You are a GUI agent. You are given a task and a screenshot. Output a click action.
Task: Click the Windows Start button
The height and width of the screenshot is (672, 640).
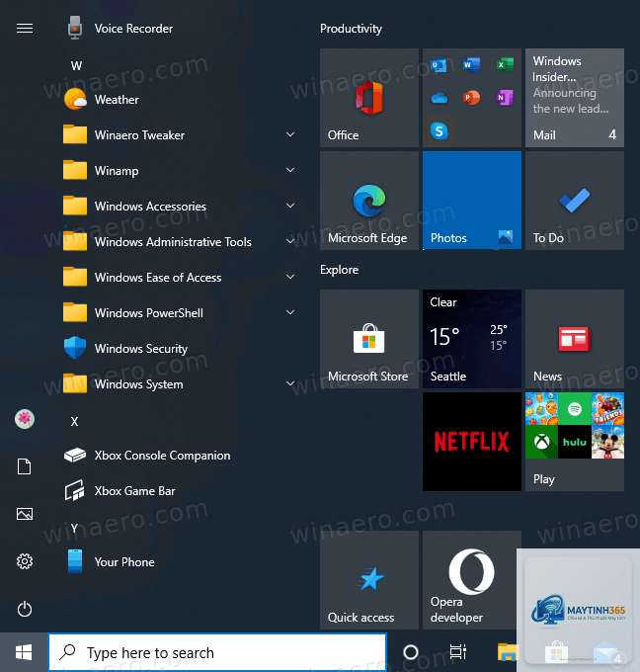click(x=24, y=652)
